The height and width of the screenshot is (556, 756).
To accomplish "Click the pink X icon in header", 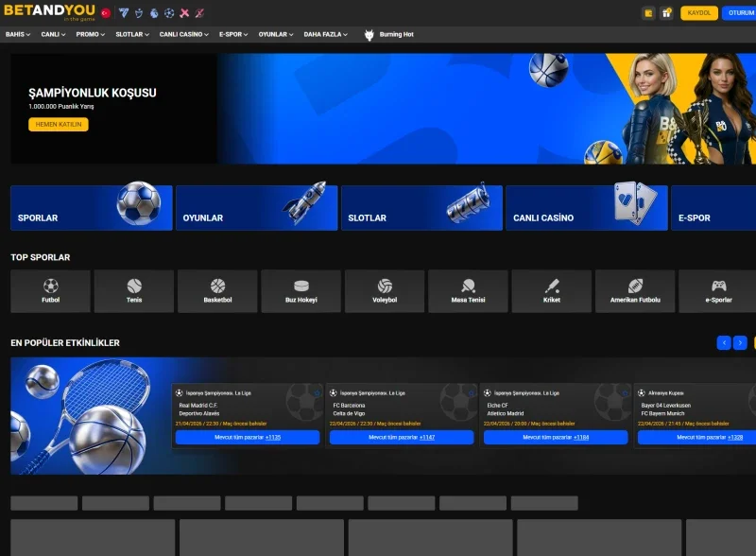I will pyautogui.click(x=184, y=13).
